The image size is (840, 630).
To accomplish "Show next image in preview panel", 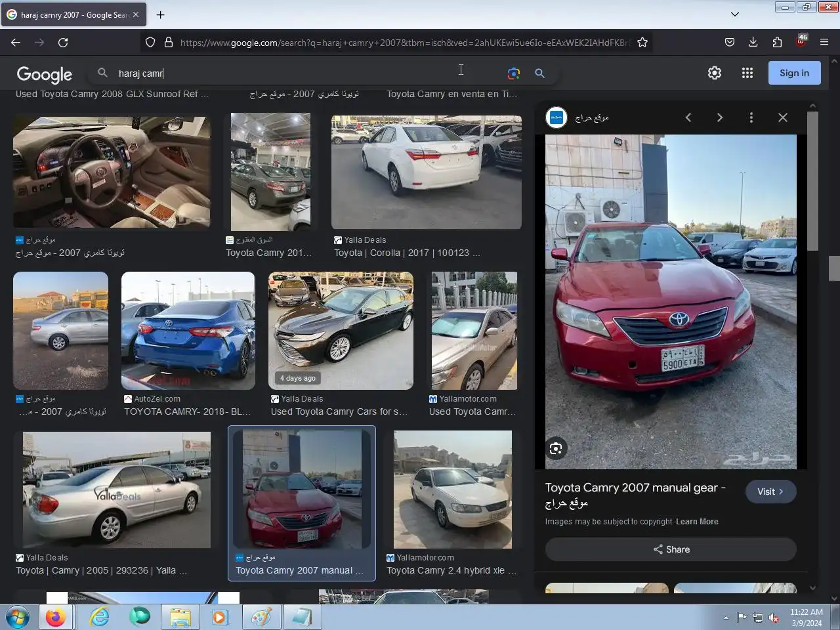I will pos(719,117).
